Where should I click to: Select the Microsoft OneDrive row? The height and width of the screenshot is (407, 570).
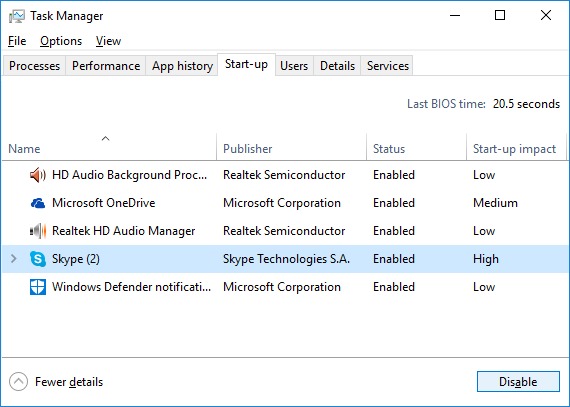(285, 203)
